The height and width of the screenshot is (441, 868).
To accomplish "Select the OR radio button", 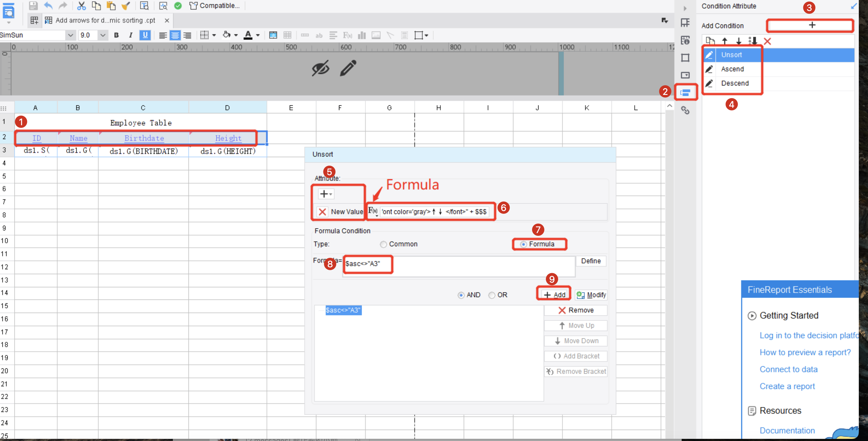I will (x=492, y=295).
